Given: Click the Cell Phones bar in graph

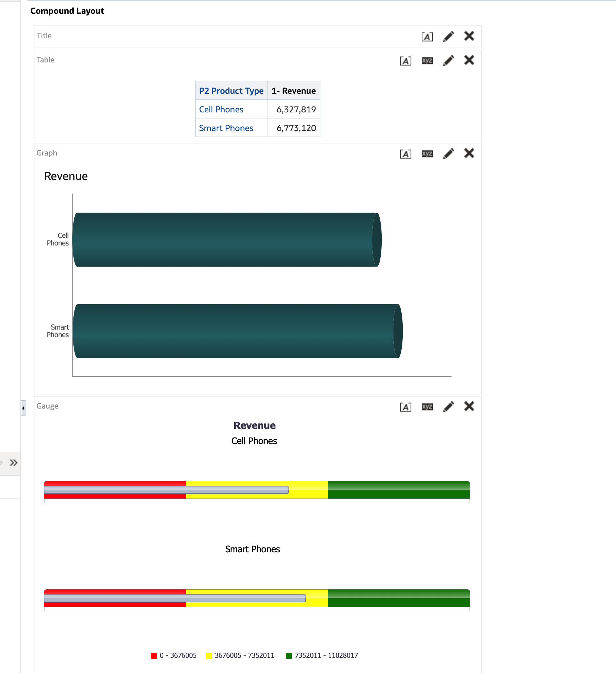Looking at the screenshot, I should [227, 240].
